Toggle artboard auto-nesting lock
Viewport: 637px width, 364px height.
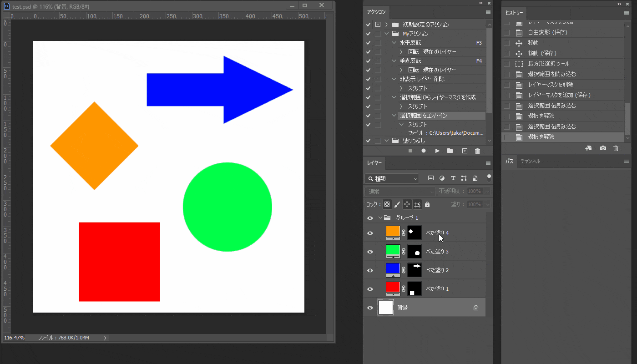(417, 204)
